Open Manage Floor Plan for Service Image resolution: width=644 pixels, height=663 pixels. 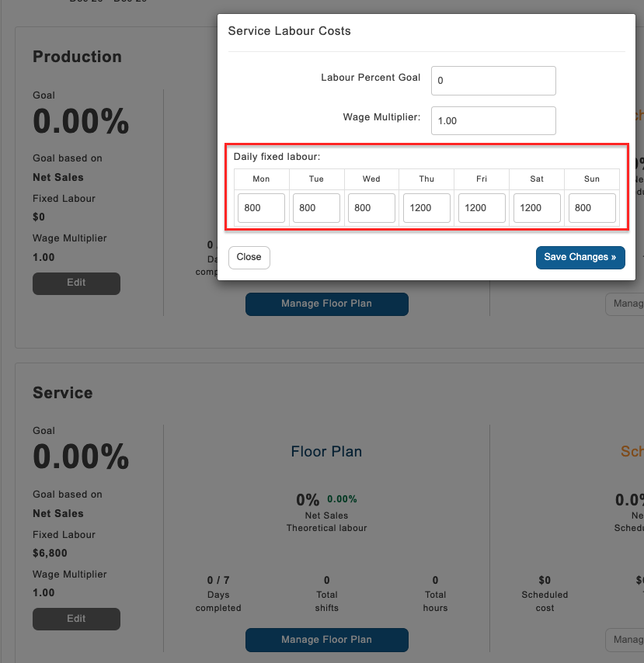326,640
